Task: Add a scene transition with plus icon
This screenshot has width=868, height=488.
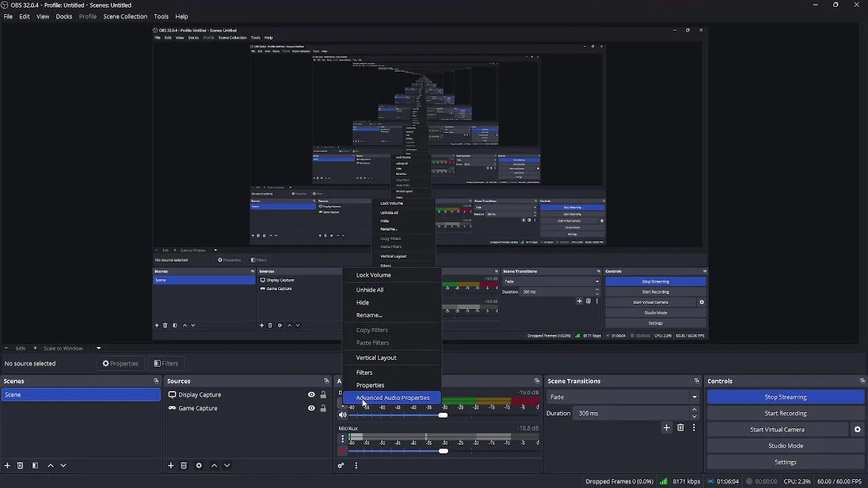Action: pos(667,428)
